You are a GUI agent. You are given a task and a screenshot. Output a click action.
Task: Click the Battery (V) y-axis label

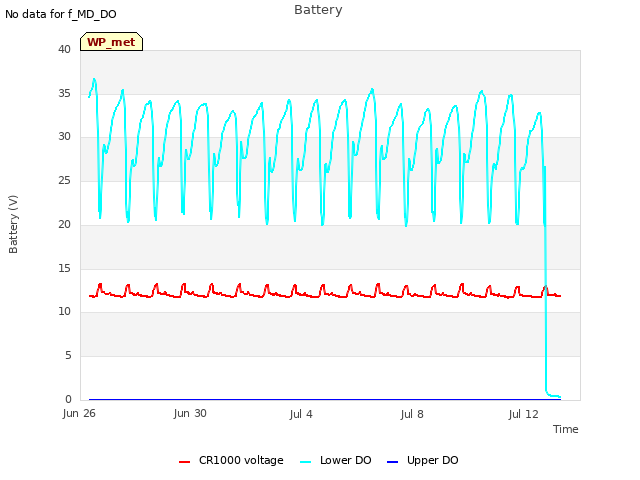tap(13, 224)
